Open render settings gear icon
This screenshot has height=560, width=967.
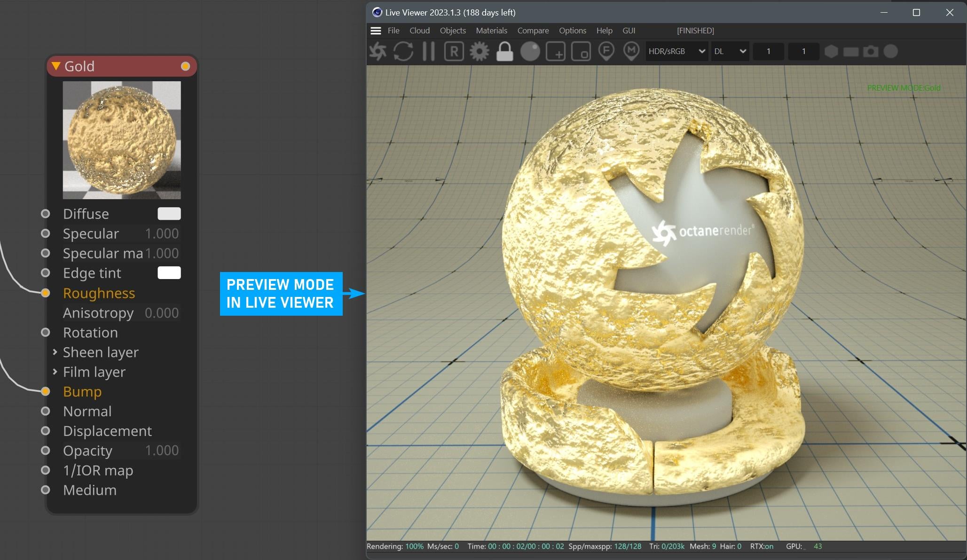479,51
